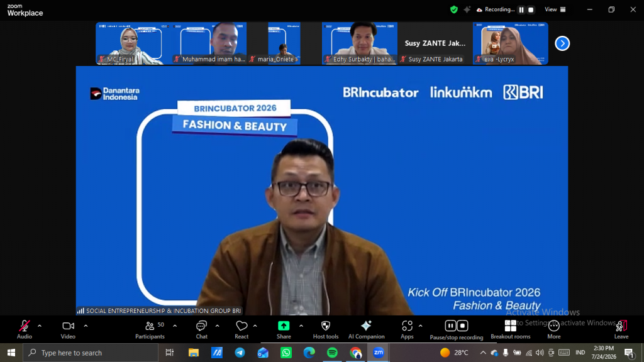Open Windows notification center
644x362 pixels.
[629, 353]
